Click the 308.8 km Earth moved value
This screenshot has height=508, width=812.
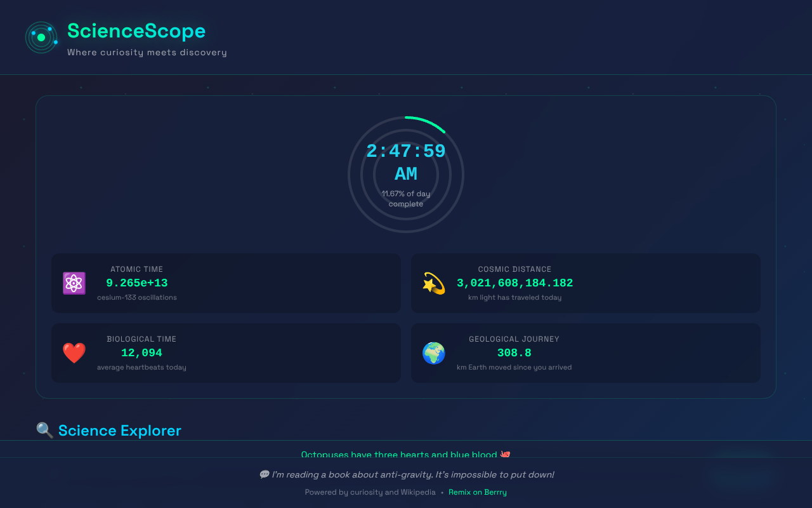[x=514, y=353]
